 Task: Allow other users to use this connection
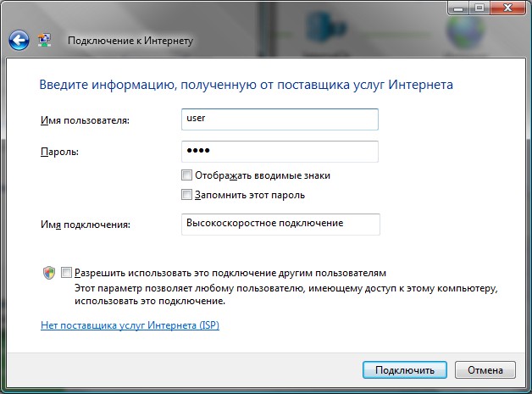pyautogui.click(x=66, y=273)
